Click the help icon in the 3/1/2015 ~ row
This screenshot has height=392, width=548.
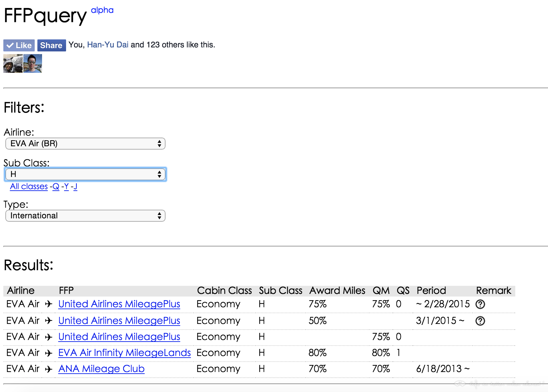[480, 321]
